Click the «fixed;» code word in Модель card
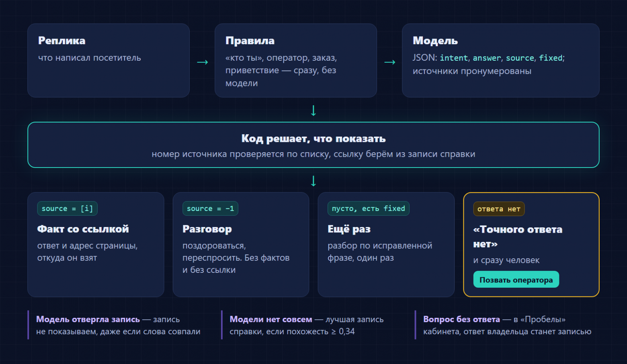Image resolution: width=627 pixels, height=364 pixels. tap(552, 58)
